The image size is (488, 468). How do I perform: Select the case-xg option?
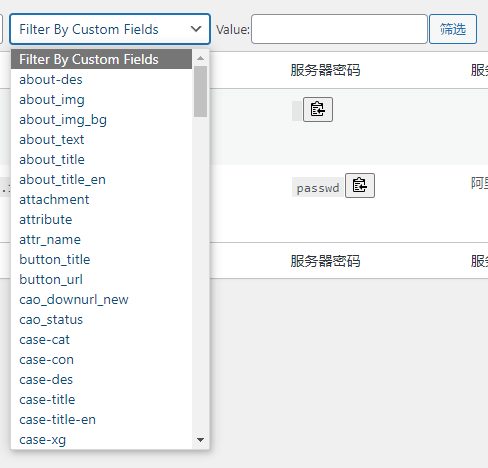(101, 439)
